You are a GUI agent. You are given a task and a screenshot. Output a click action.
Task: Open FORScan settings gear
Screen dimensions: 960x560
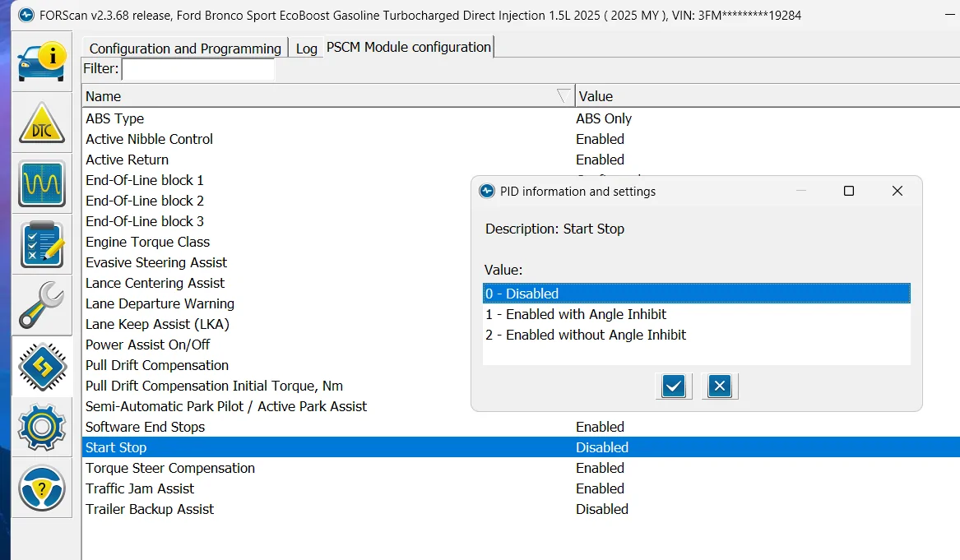(x=41, y=427)
